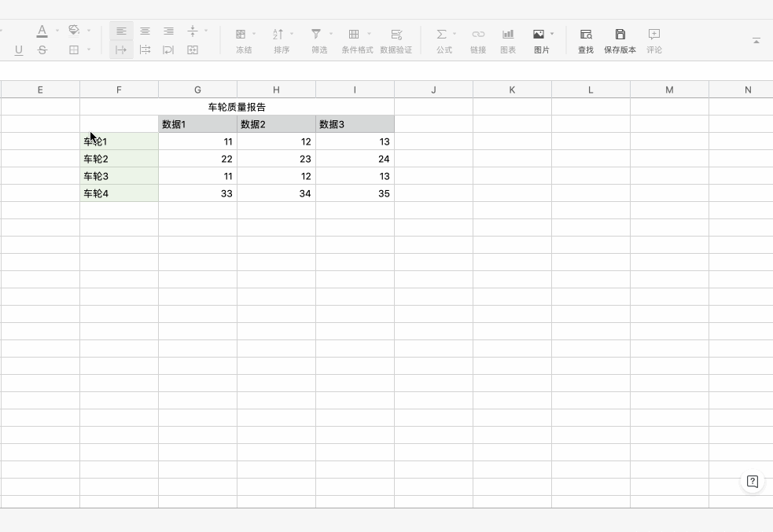Screen dimensions: 773x532
Task: Select the cell containing 24
Action: click(x=355, y=159)
